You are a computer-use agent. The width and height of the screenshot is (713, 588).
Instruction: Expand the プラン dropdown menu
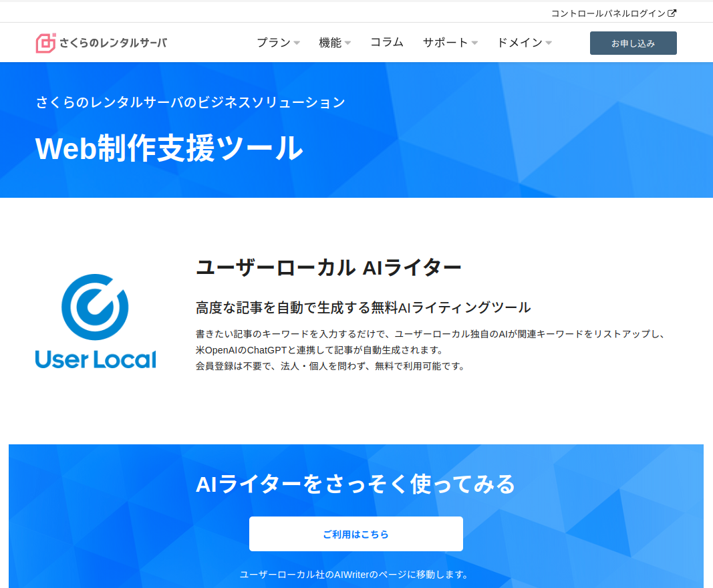[278, 43]
